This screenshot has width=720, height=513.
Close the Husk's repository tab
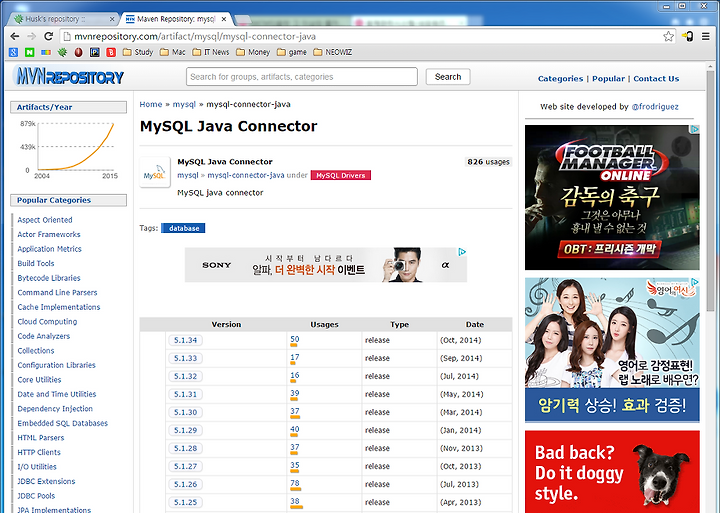(x=112, y=19)
